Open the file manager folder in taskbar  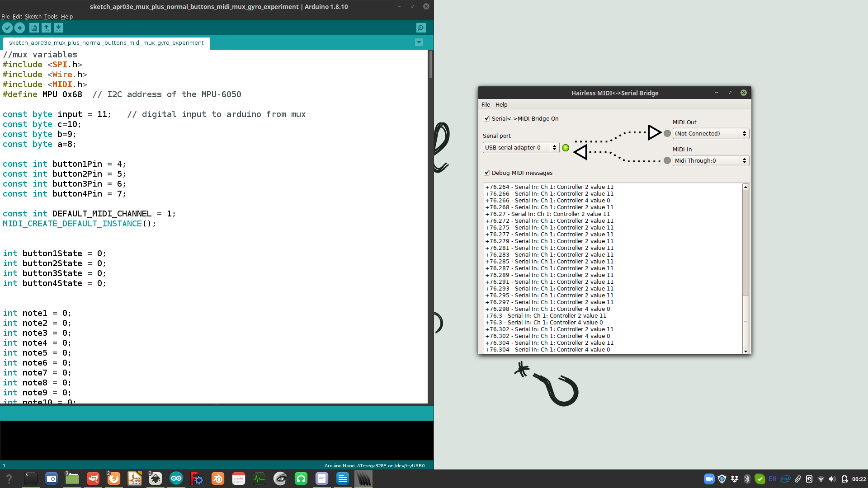tap(72, 479)
